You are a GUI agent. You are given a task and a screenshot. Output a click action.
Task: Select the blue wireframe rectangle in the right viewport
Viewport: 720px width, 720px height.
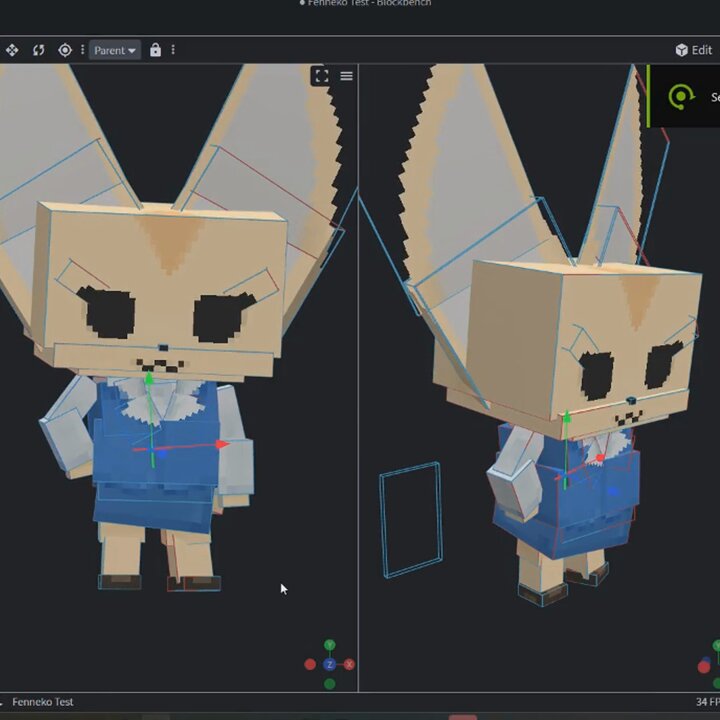(x=411, y=519)
